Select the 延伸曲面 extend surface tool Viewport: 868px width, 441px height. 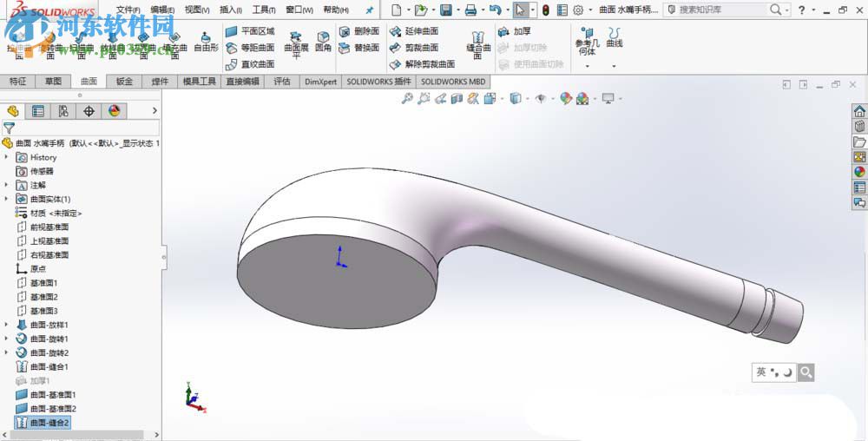click(414, 31)
